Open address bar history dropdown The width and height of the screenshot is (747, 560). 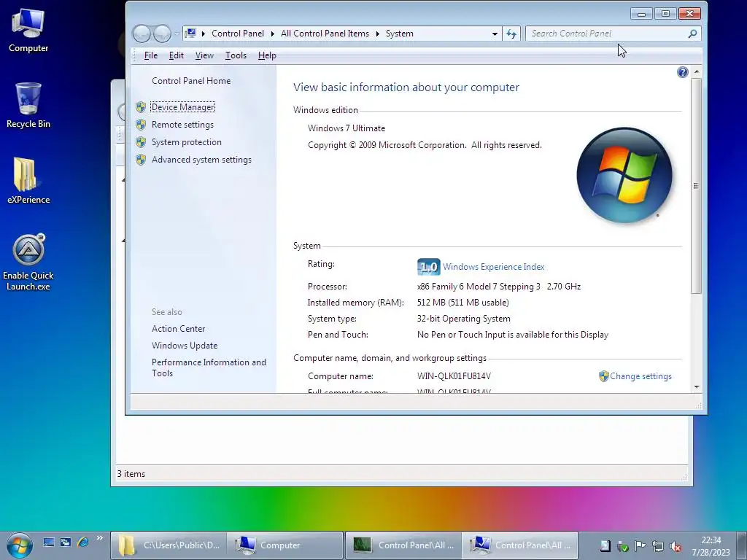(495, 34)
